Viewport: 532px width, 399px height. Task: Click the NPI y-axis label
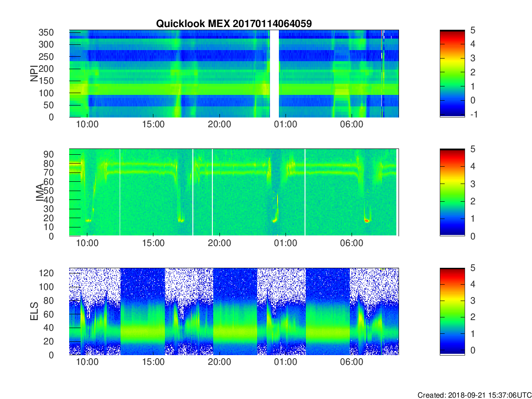click(x=34, y=74)
